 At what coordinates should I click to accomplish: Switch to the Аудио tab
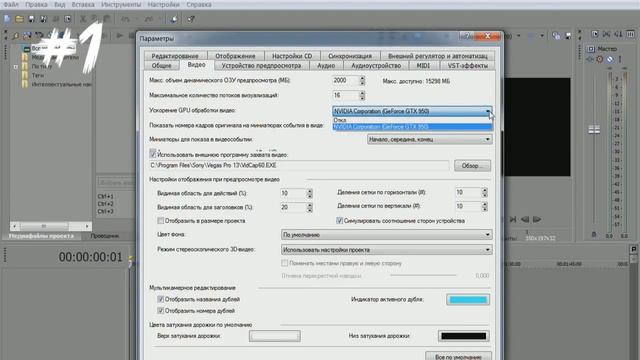pos(326,65)
